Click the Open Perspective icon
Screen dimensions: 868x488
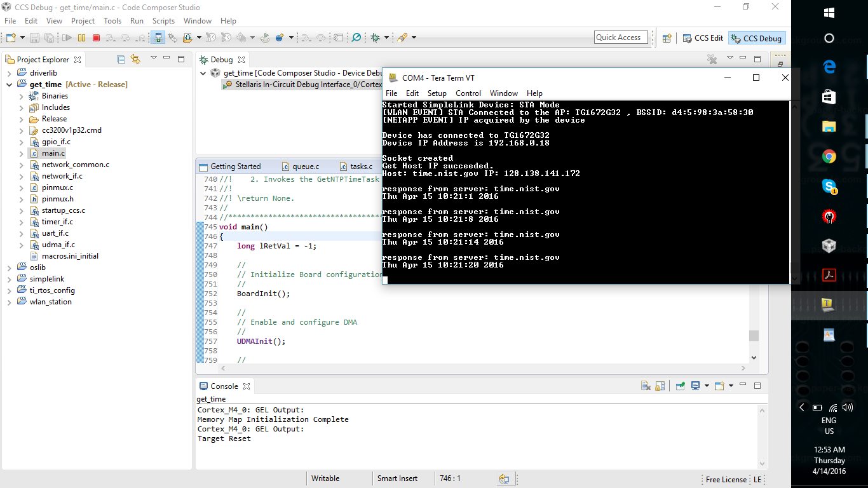(x=667, y=38)
